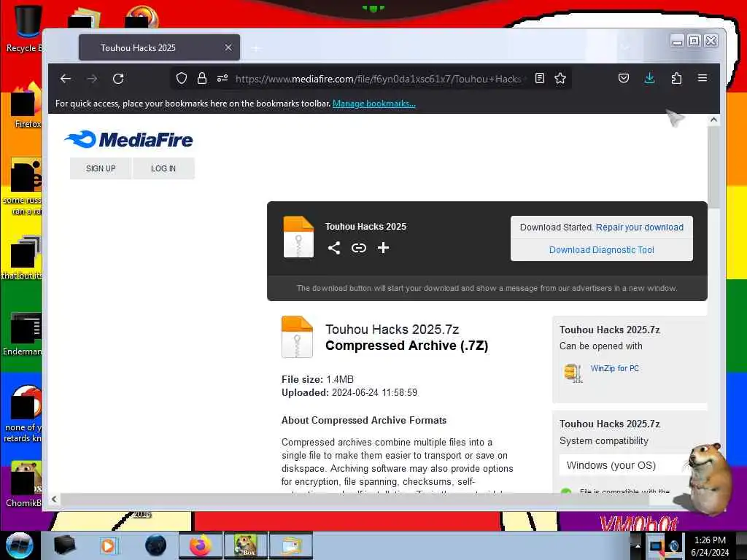The height and width of the screenshot is (560, 747).
Task: Click the WinZip icon
Action: (573, 373)
